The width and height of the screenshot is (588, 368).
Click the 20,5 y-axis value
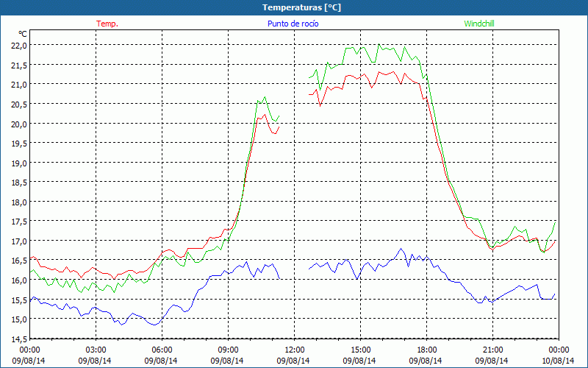[x=21, y=104]
